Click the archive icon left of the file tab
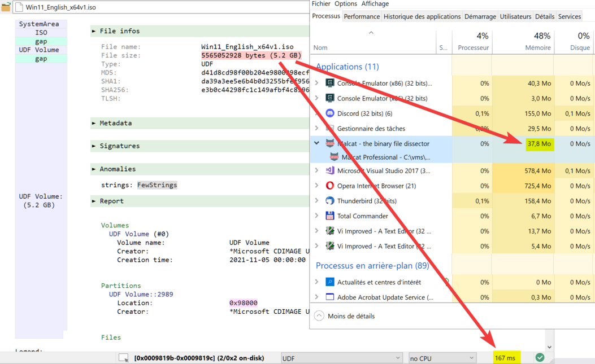Image resolution: width=595 pixels, height=364 pixels. pos(6,7)
